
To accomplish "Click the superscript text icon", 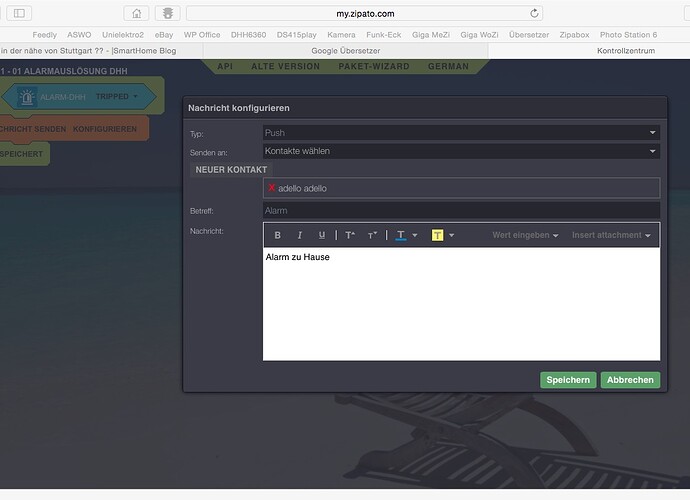I will pos(350,235).
